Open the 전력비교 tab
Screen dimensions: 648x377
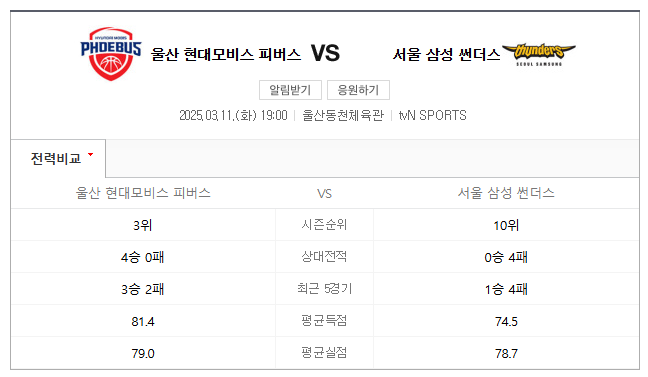pos(58,158)
